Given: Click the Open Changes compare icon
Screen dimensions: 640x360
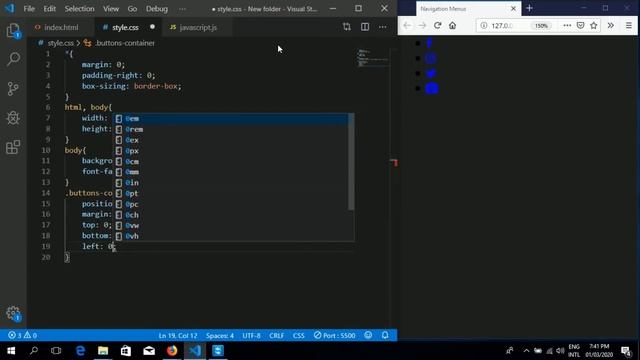Looking at the screenshot, I should tap(347, 27).
